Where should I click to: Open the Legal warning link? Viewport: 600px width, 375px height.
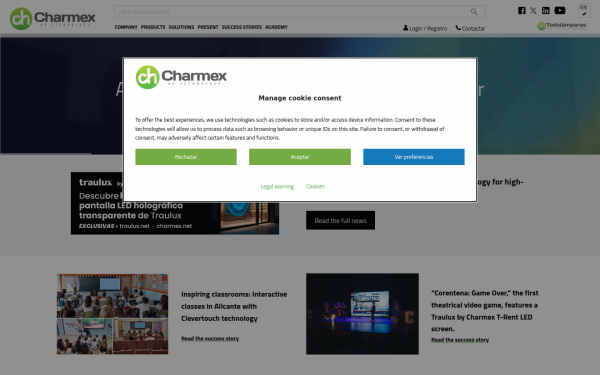277,187
